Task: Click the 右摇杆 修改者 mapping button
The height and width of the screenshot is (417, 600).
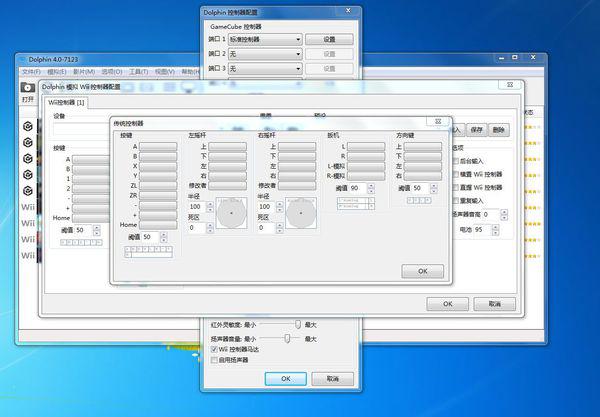Action: tap(297, 186)
